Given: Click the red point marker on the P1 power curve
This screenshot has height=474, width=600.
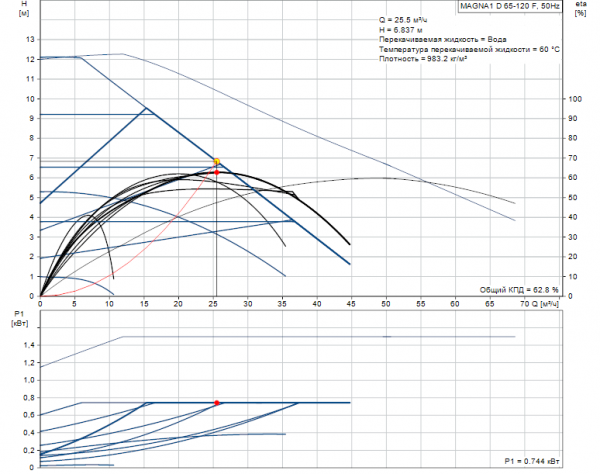Looking at the screenshot, I should pyautogui.click(x=217, y=403).
